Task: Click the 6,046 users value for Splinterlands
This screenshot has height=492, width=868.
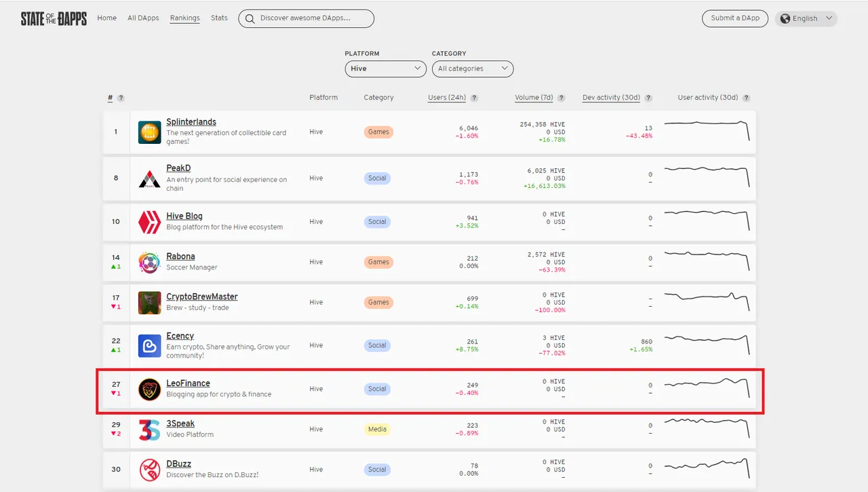Action: [x=469, y=128]
